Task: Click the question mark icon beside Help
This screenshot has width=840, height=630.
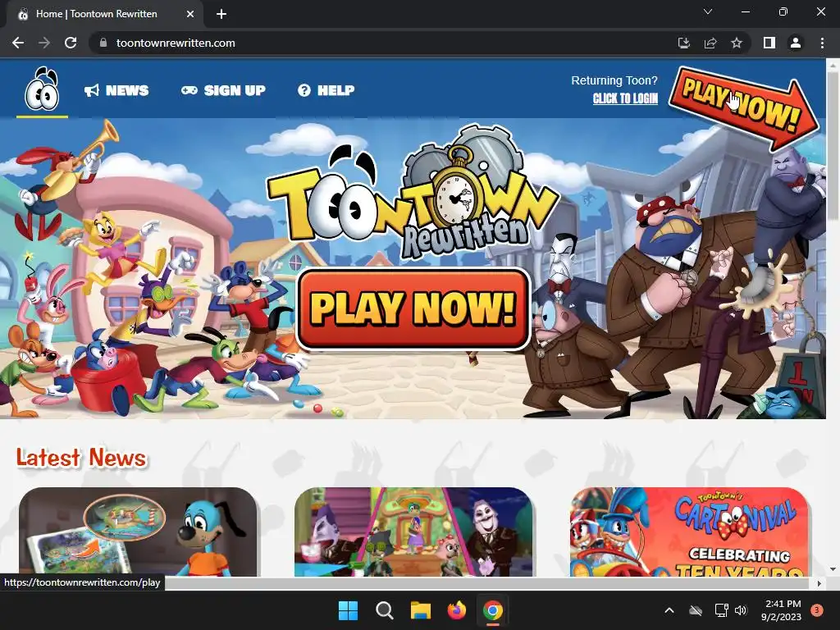Action: tap(304, 90)
